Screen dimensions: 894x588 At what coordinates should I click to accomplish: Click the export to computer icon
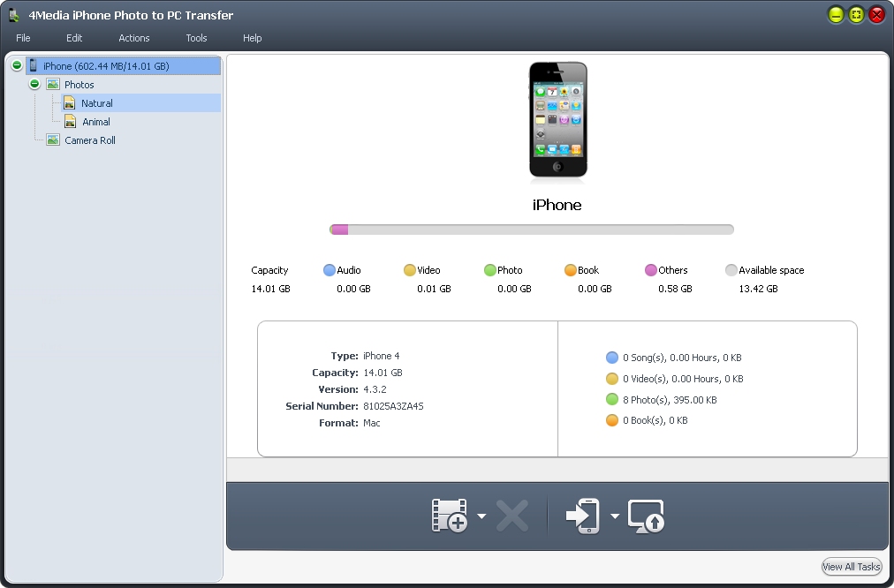coord(646,516)
